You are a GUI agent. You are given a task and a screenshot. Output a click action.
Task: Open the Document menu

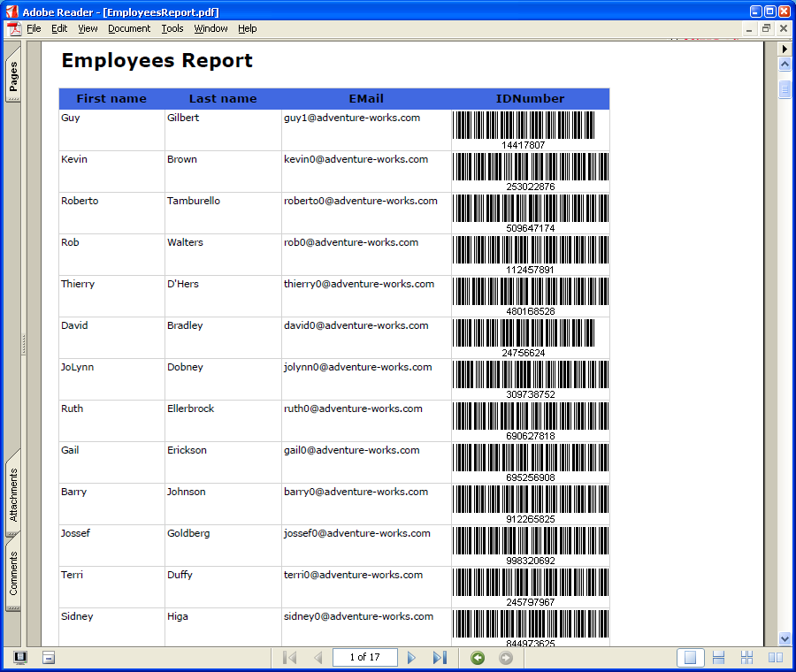[x=129, y=28]
